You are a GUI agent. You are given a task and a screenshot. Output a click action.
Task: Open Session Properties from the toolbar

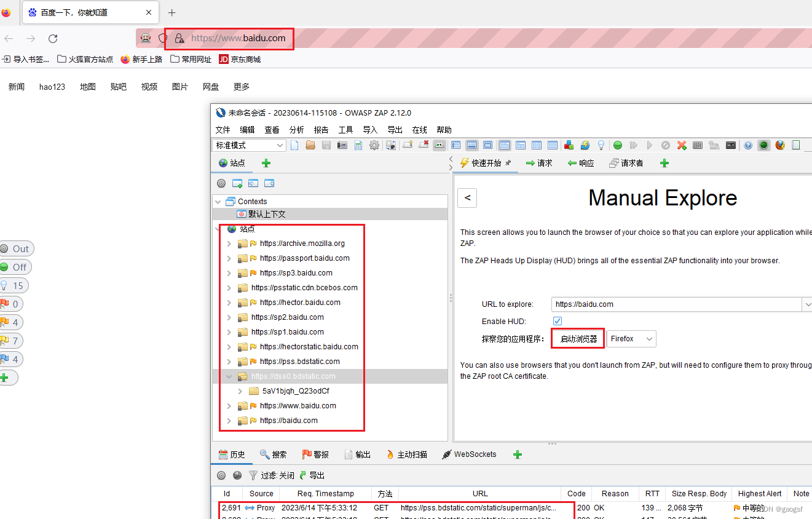(x=358, y=145)
